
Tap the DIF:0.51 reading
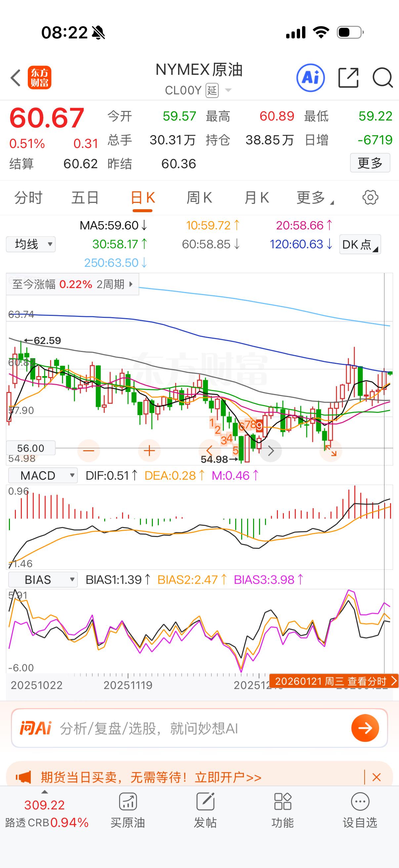click(112, 475)
